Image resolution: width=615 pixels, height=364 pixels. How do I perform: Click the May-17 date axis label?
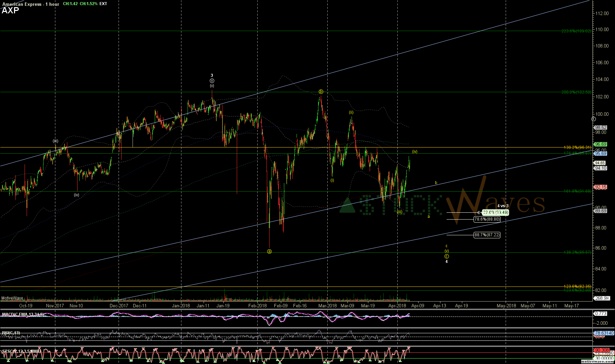(x=572, y=306)
